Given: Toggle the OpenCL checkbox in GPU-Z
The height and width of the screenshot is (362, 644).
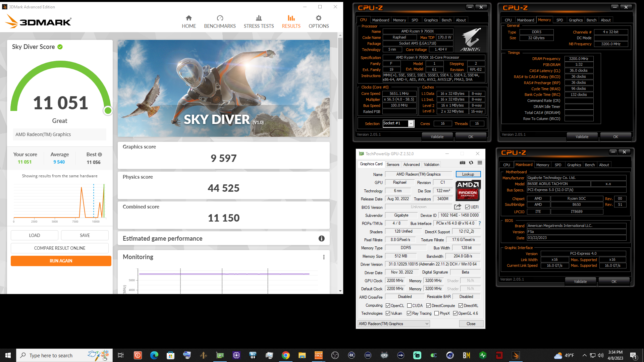Looking at the screenshot, I should [388, 306].
